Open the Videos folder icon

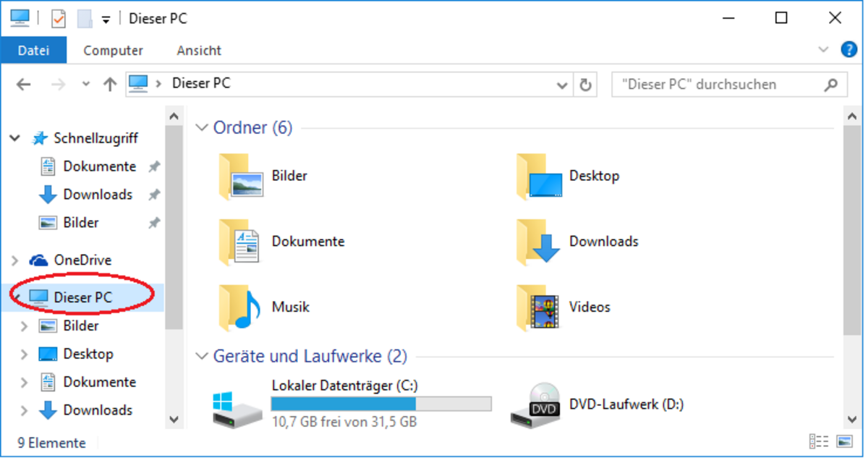pos(537,307)
